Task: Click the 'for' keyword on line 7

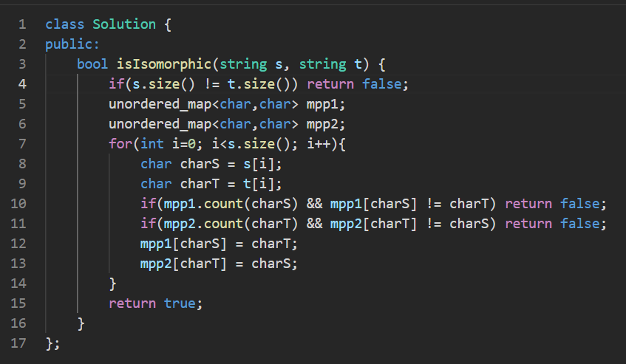Action: pyautogui.click(x=120, y=144)
